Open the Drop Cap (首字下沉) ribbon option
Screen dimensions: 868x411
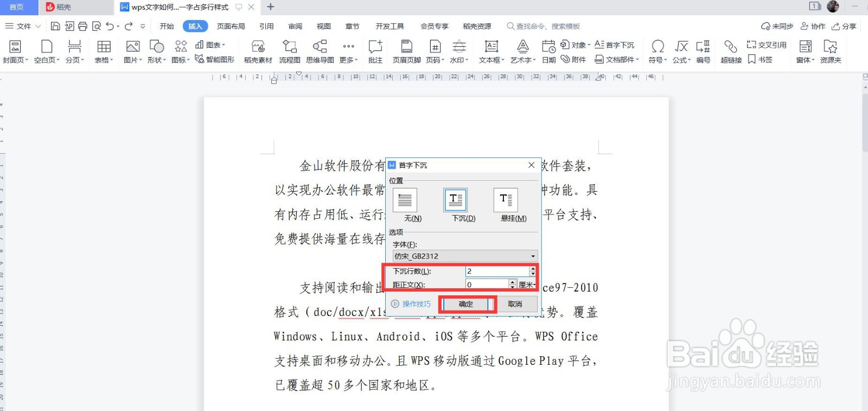pos(615,45)
